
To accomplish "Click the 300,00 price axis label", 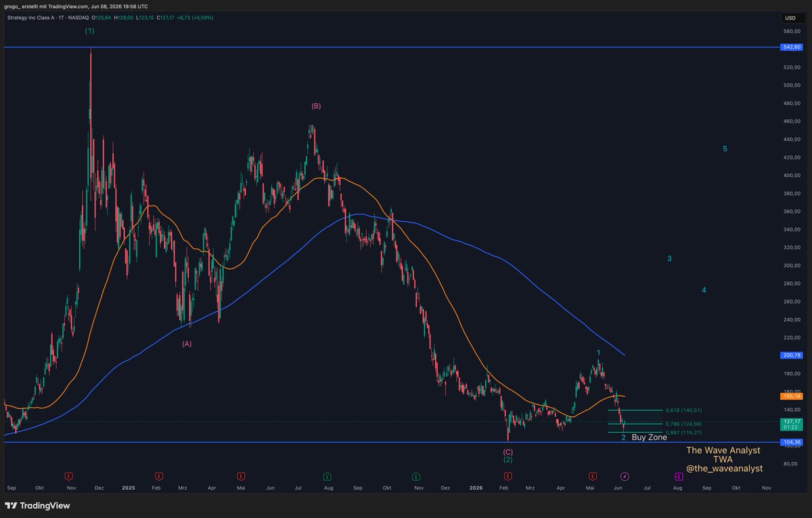I will click(x=791, y=265).
